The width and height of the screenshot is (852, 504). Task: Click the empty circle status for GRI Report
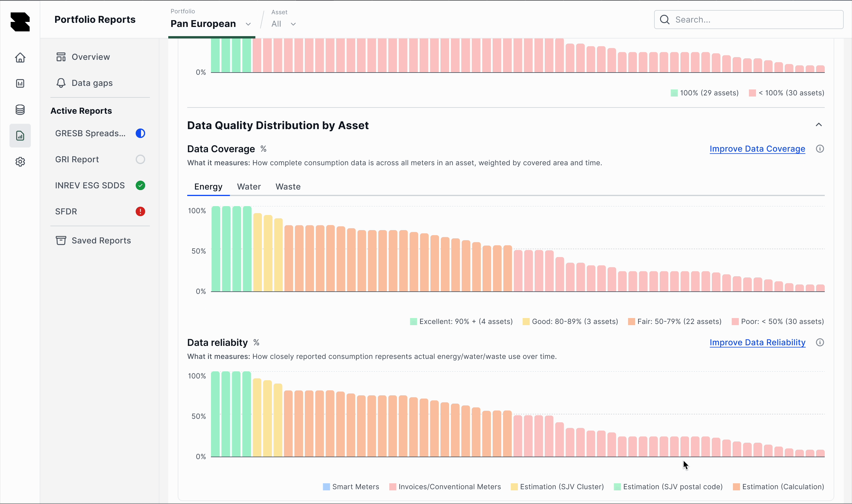pos(140,159)
